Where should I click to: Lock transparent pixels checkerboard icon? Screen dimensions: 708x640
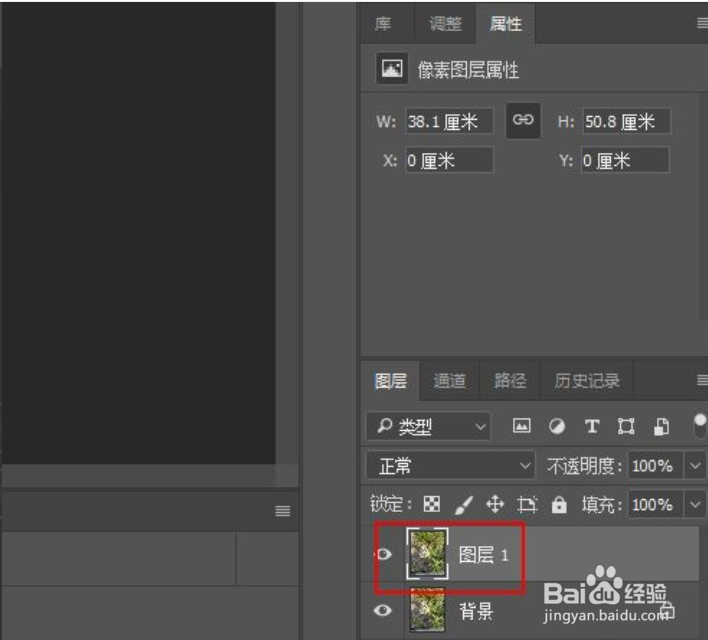(432, 504)
